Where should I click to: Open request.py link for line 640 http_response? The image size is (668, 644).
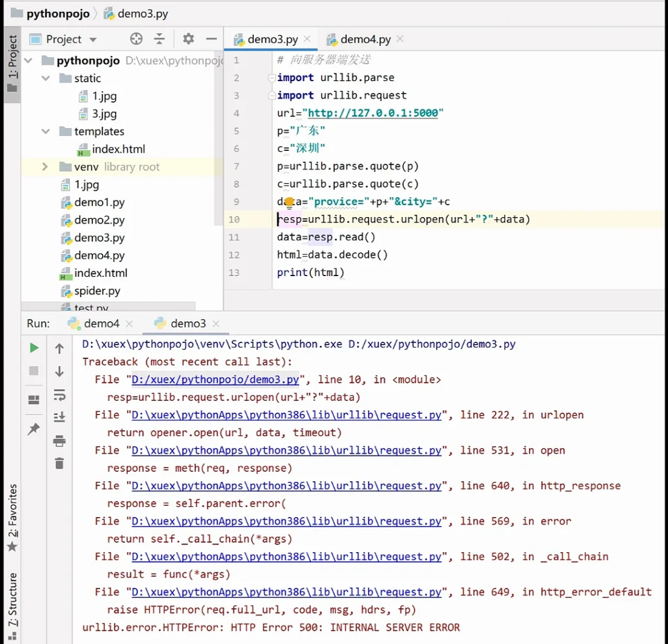286,485
